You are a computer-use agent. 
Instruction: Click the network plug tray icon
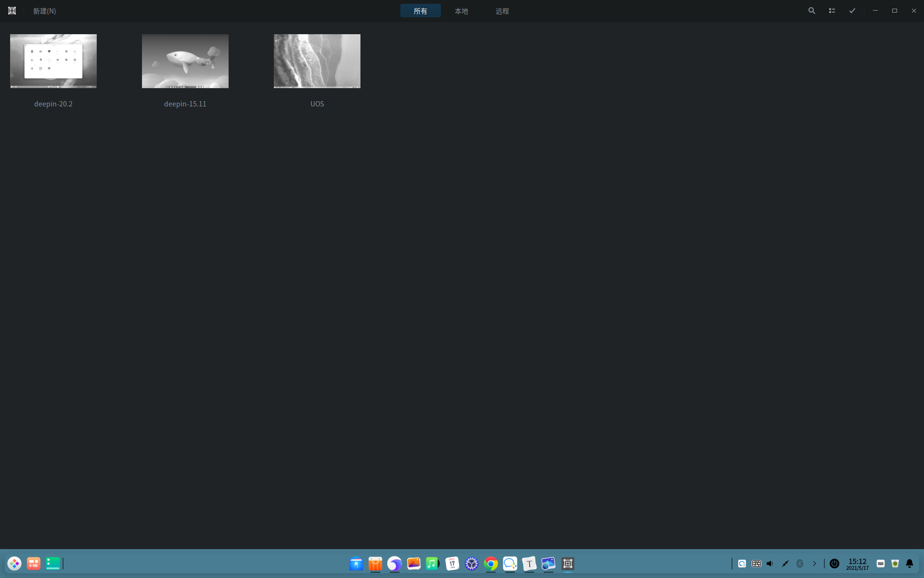pyautogui.click(x=785, y=563)
